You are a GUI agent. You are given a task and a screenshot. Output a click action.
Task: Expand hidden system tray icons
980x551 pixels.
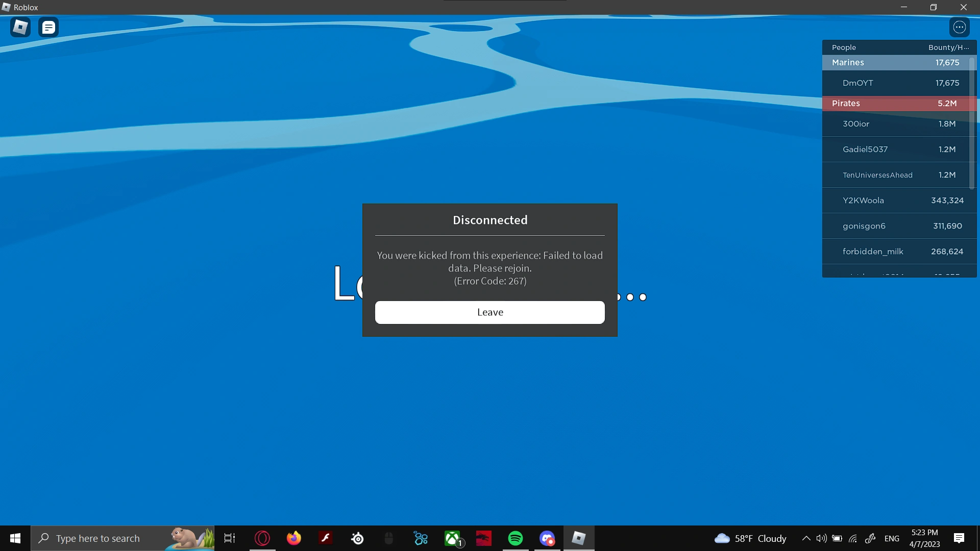(806, 538)
